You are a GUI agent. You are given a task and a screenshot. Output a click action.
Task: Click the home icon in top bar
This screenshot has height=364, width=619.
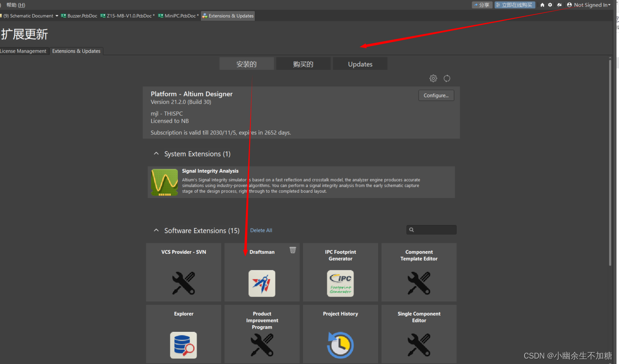542,5
